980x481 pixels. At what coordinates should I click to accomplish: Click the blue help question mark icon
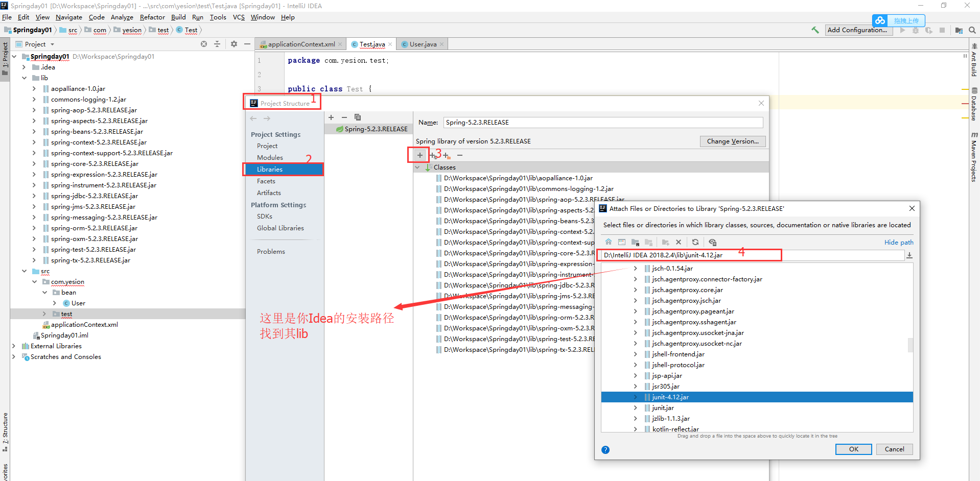pyautogui.click(x=605, y=450)
